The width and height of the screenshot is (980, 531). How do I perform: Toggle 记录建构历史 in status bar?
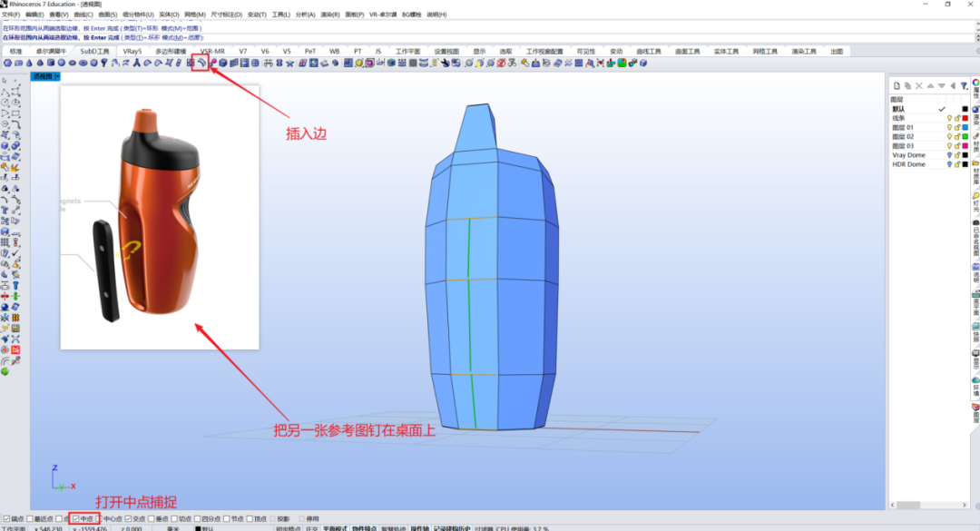(451, 528)
